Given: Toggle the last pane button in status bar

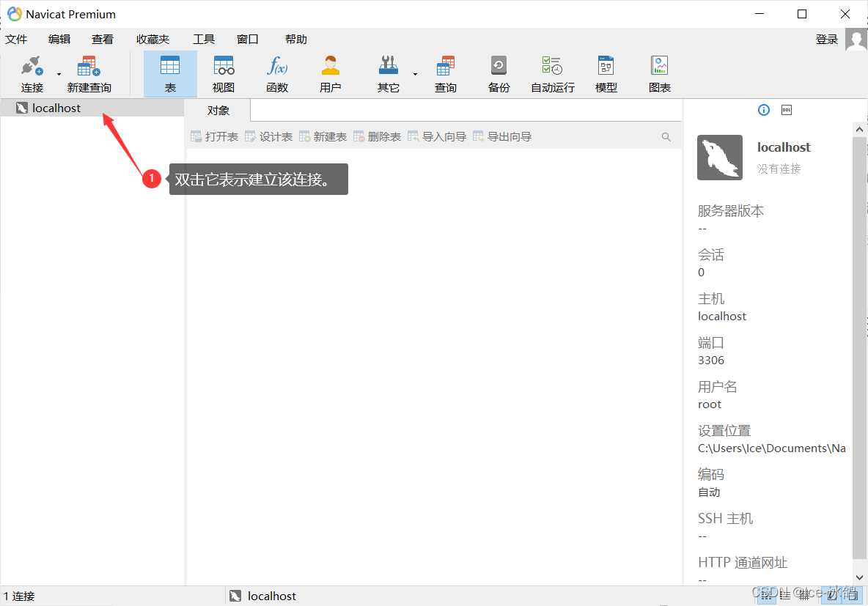Looking at the screenshot, I should (x=853, y=596).
